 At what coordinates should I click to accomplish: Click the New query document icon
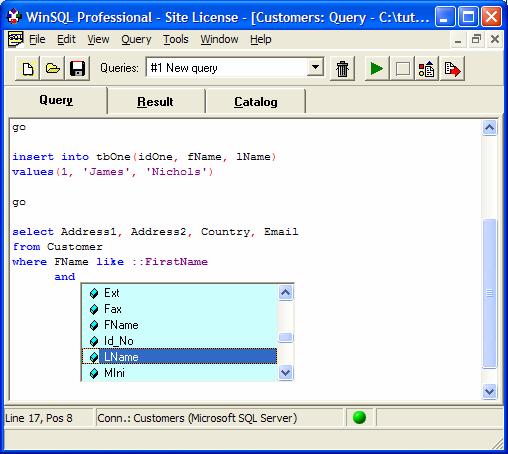(28, 69)
